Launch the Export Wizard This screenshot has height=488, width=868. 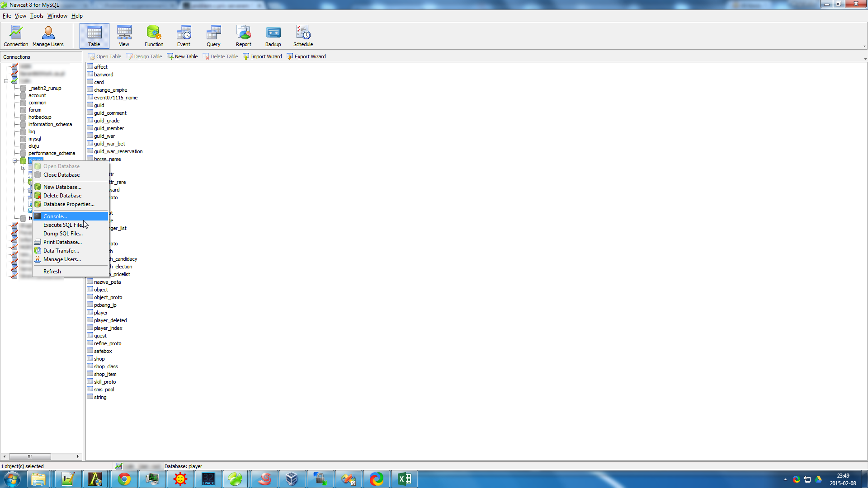[x=306, y=56]
